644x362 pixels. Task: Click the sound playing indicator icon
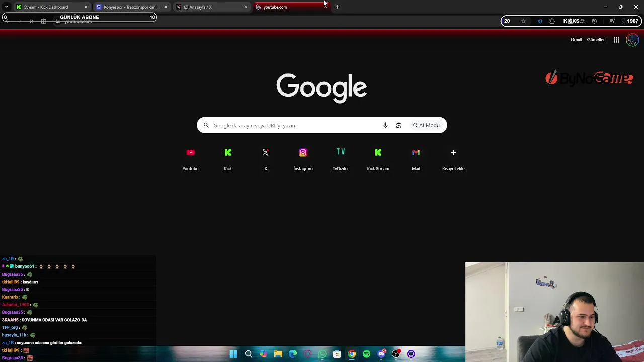(x=540, y=21)
